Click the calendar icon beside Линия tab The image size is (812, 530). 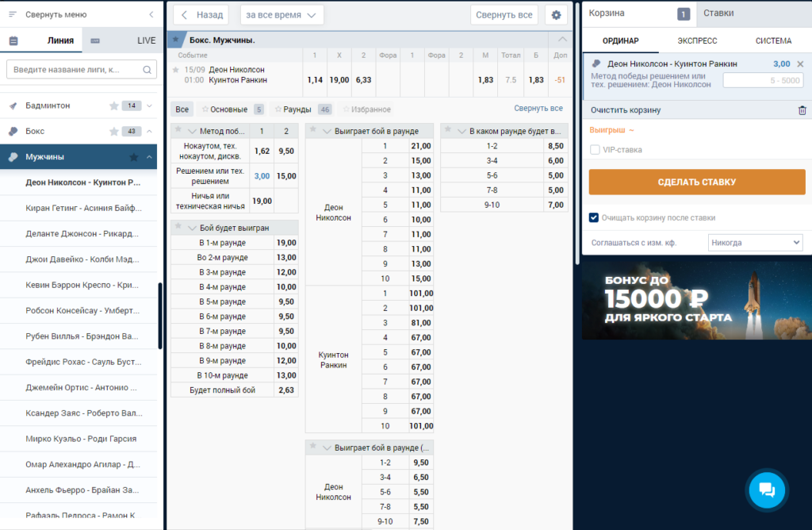coord(13,40)
